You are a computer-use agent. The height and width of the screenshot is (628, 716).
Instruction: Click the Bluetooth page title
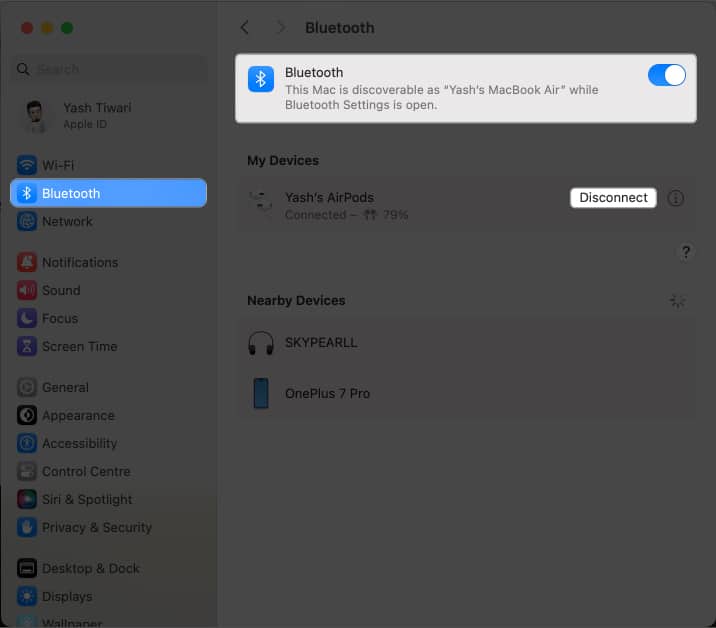[x=340, y=28]
